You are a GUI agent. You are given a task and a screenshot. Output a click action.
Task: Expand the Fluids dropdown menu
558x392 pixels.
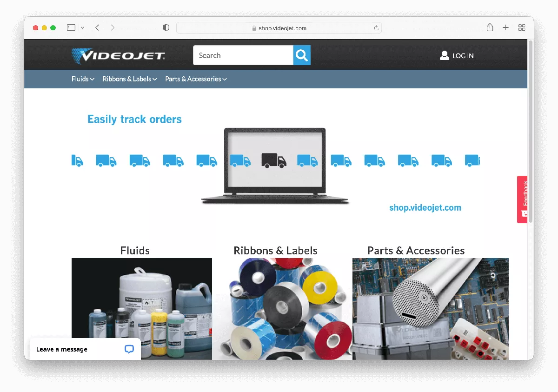pos(83,79)
